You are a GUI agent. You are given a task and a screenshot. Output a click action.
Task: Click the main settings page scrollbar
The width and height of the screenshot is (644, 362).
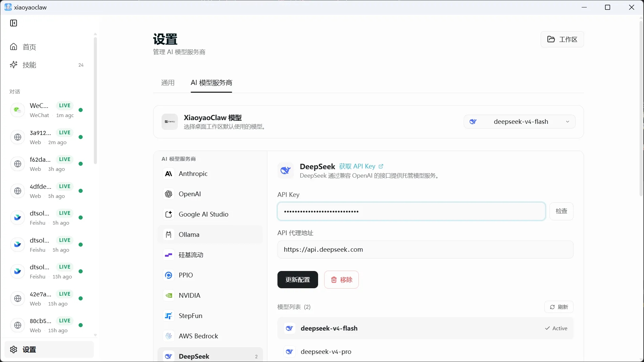click(x=641, y=108)
